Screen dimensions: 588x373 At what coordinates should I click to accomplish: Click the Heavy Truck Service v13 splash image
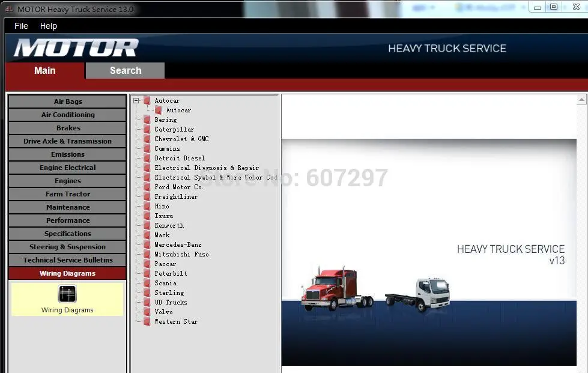point(429,252)
